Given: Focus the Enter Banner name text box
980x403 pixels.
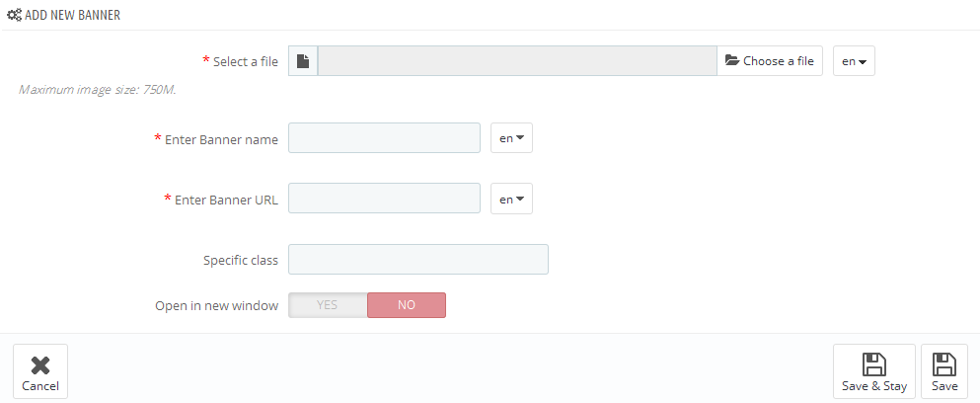Looking at the screenshot, I should pos(384,137).
